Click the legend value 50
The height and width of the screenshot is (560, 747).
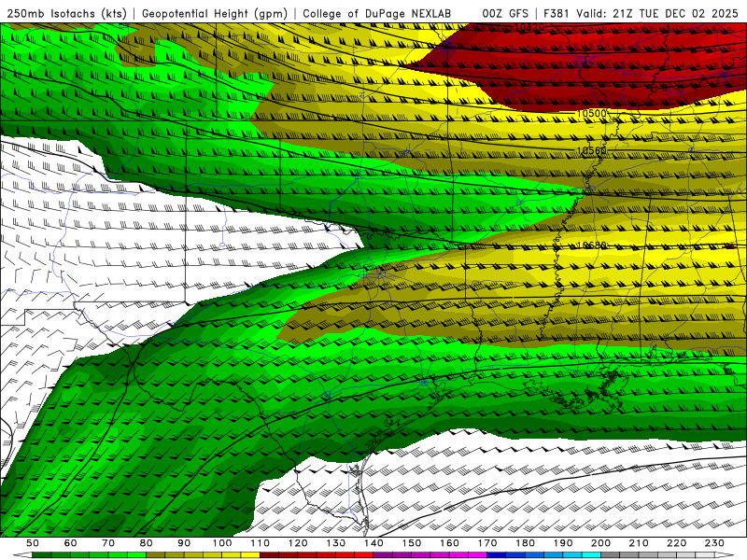coord(33,543)
